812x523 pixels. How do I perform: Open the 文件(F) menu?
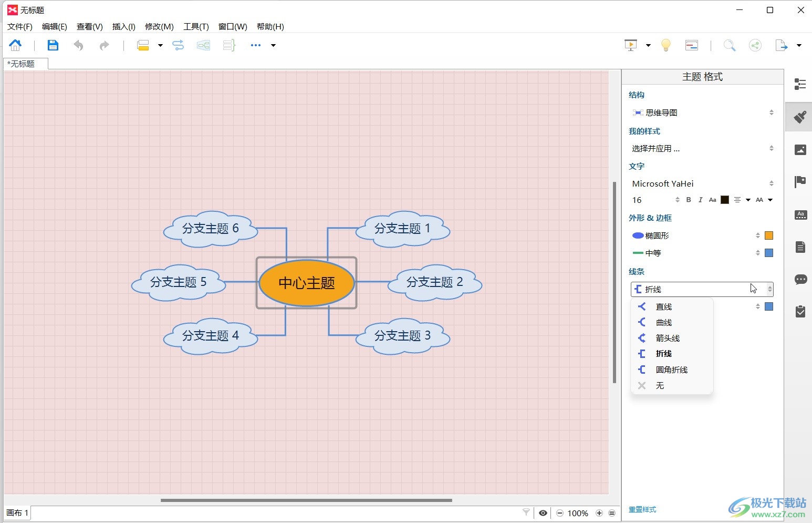pyautogui.click(x=20, y=27)
